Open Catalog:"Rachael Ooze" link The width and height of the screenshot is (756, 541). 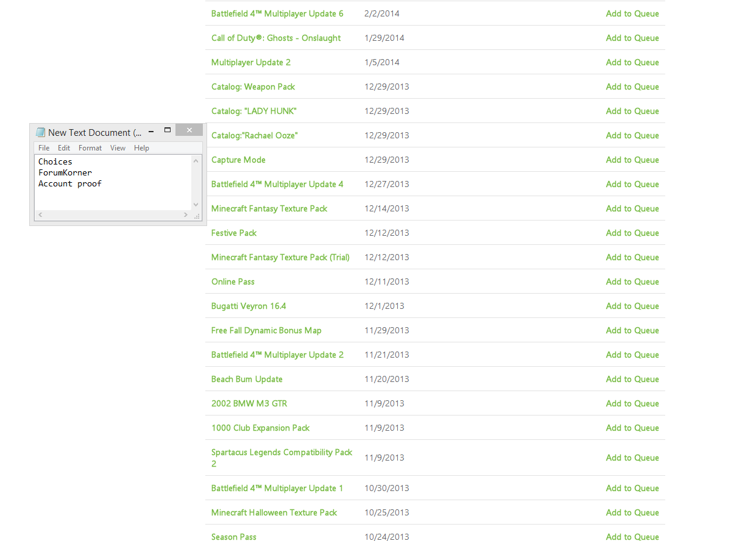pyautogui.click(x=255, y=135)
